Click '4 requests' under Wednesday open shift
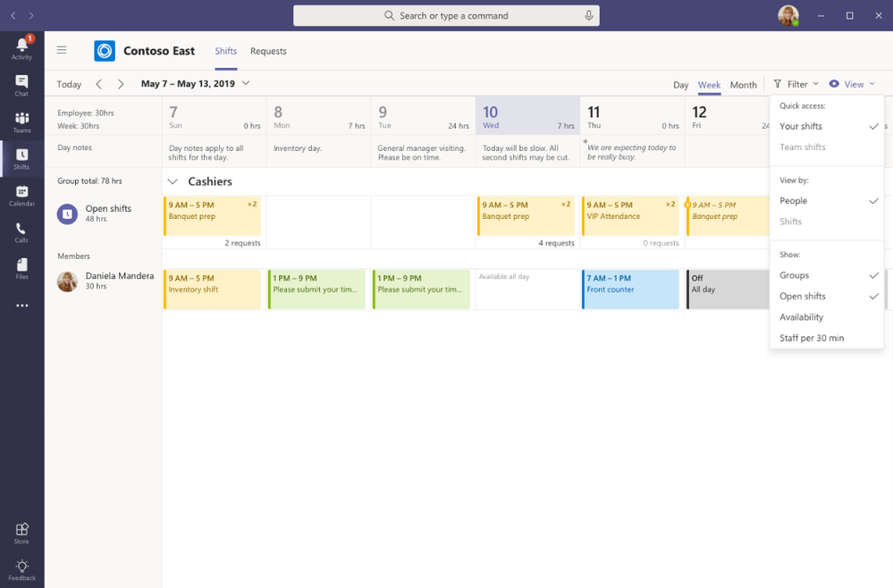This screenshot has width=893, height=588. (x=556, y=242)
